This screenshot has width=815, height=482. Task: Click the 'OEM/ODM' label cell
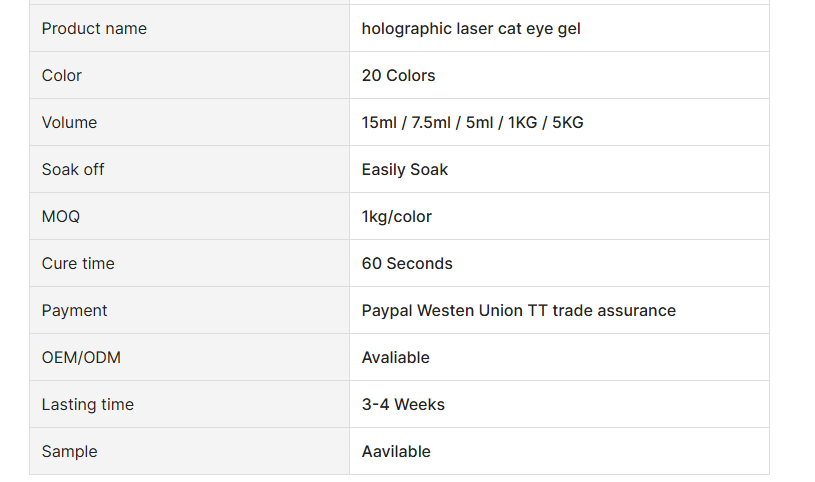[189, 357]
